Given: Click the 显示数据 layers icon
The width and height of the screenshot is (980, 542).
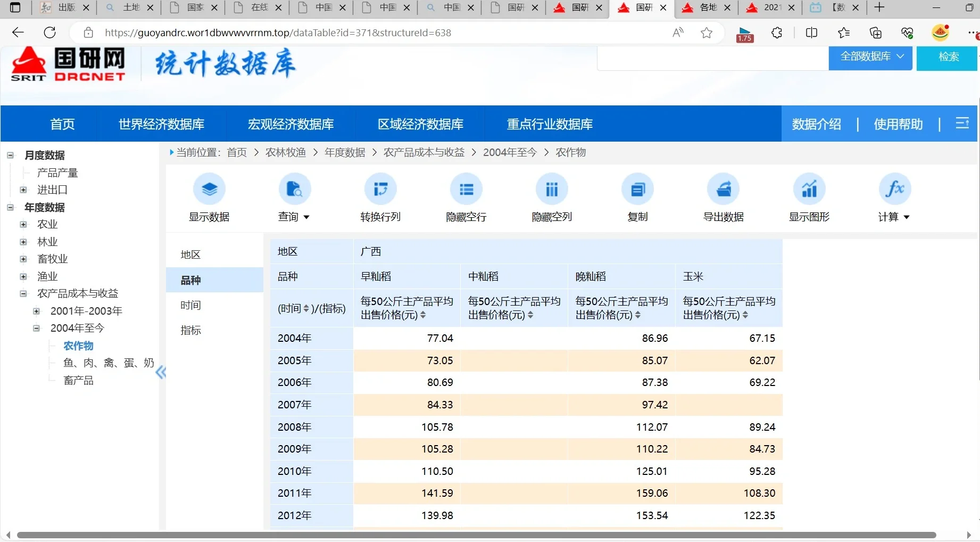Looking at the screenshot, I should (x=209, y=189).
